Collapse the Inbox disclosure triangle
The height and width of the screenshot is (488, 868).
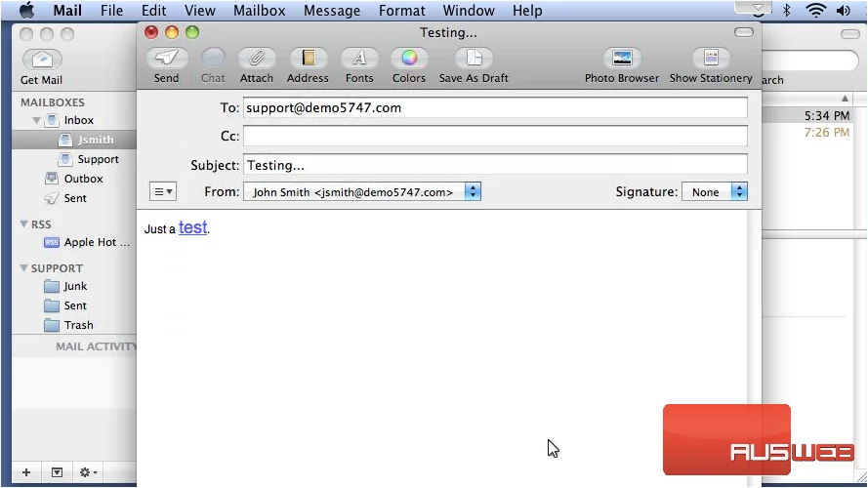(x=36, y=120)
